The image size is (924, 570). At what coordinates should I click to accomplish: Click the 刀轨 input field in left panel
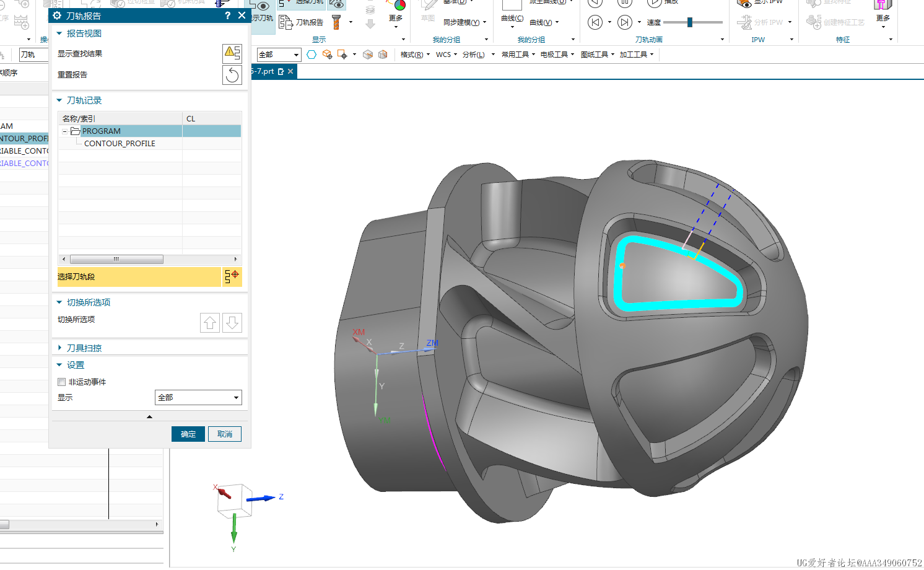(33, 55)
